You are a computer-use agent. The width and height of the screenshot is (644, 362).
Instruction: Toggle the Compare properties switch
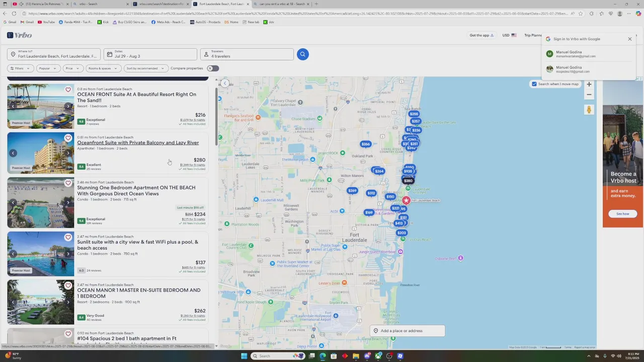click(x=213, y=68)
